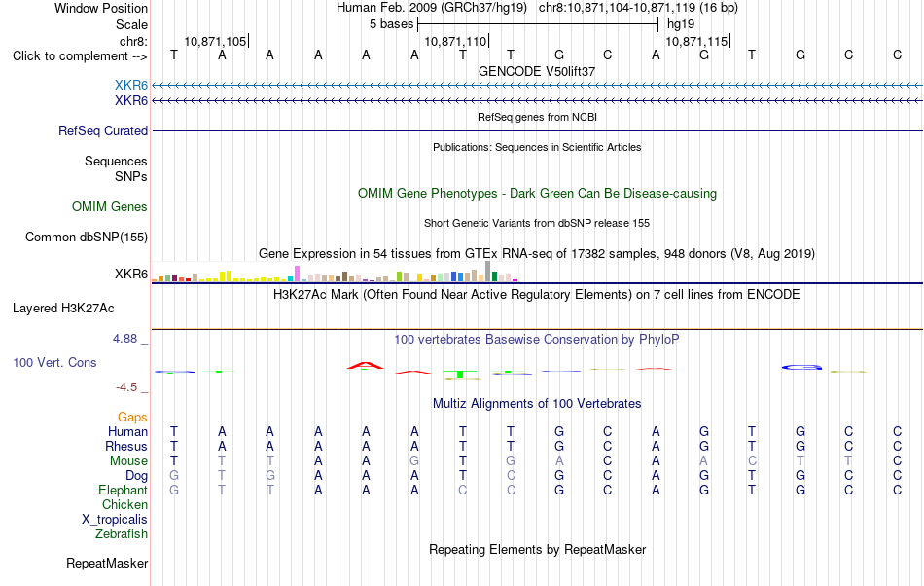Select the Rhesus alignment row label
The height and width of the screenshot is (586, 924).
[x=126, y=446]
